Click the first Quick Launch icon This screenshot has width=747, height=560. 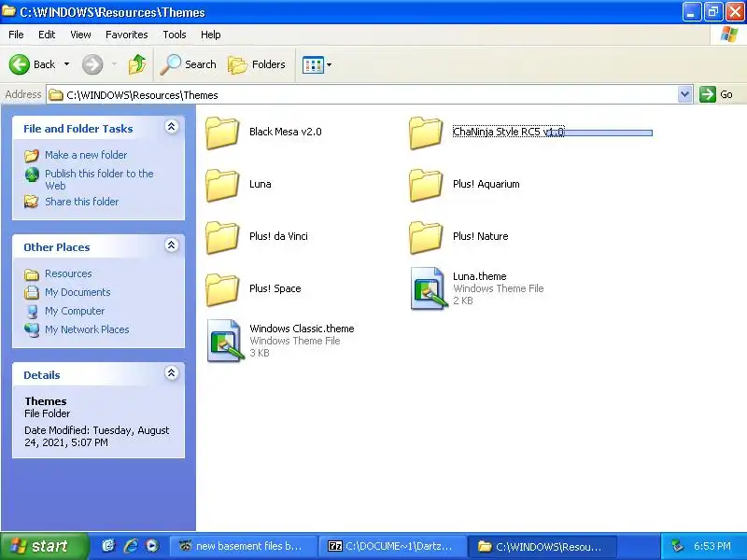pyautogui.click(x=108, y=546)
